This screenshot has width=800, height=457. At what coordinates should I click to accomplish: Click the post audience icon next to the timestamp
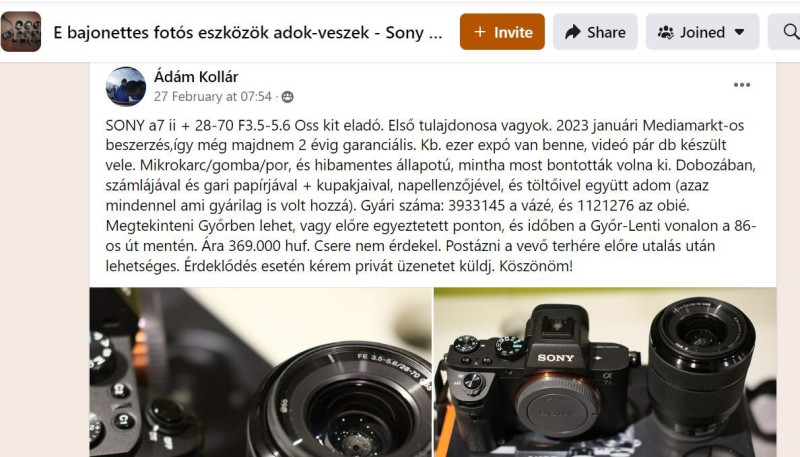tap(288, 97)
